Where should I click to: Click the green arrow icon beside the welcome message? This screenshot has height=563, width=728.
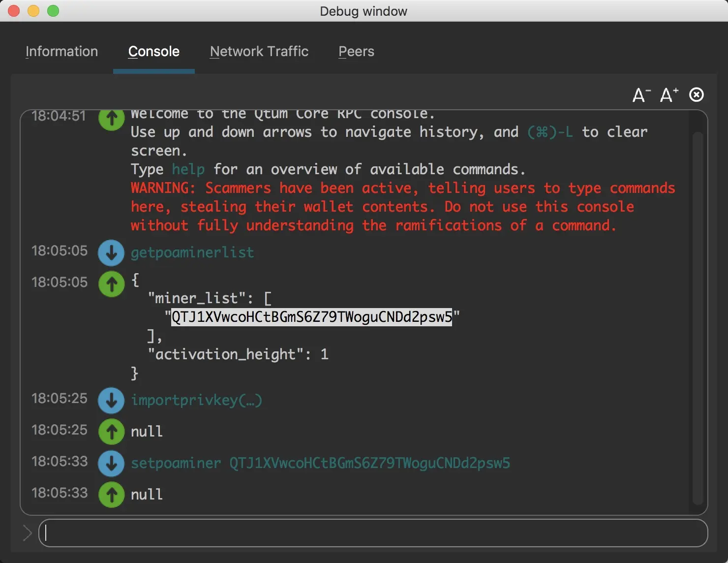pyautogui.click(x=112, y=119)
